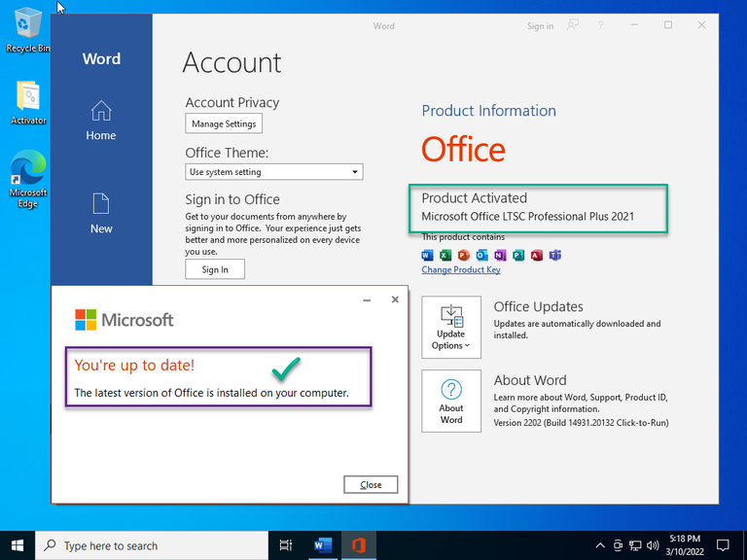747x560 pixels.
Task: Click the Microsoft Office LTSC Professional Plus 2021 text
Action: [528, 217]
